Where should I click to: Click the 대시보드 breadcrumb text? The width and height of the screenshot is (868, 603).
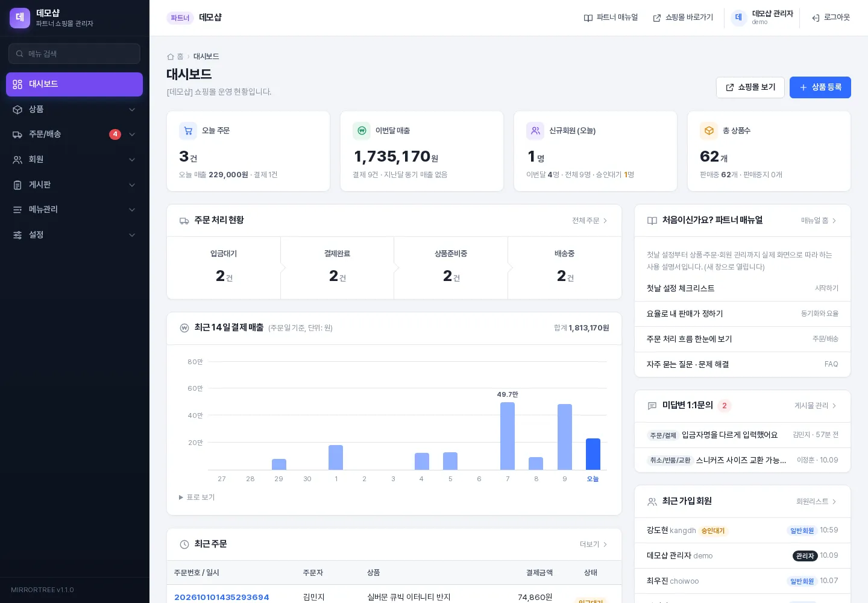point(206,57)
